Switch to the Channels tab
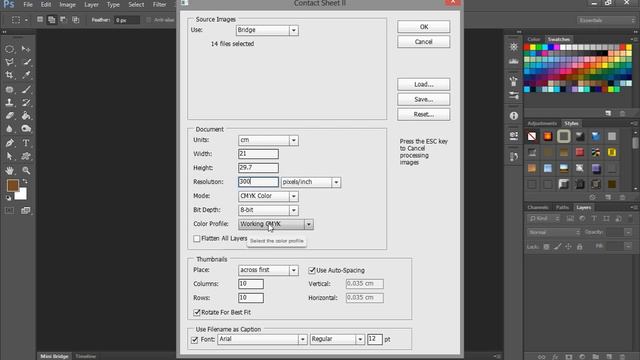This screenshot has width=640, height=360. pos(538,207)
